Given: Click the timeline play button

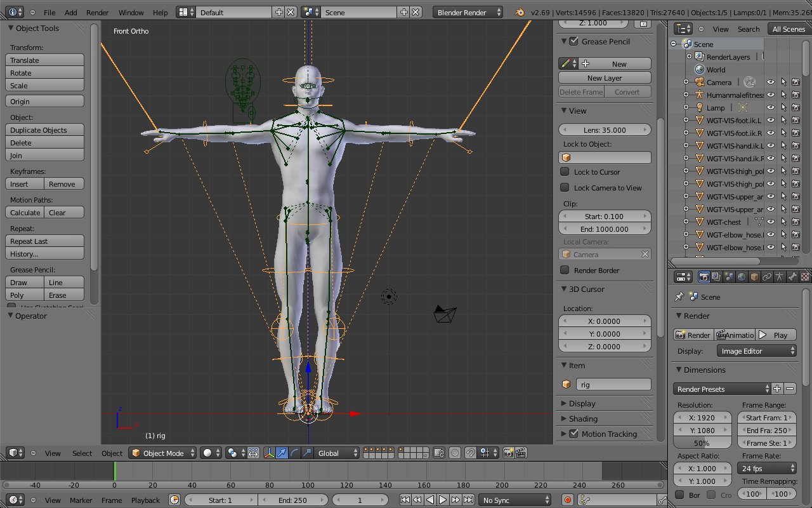Looking at the screenshot, I should 443,500.
